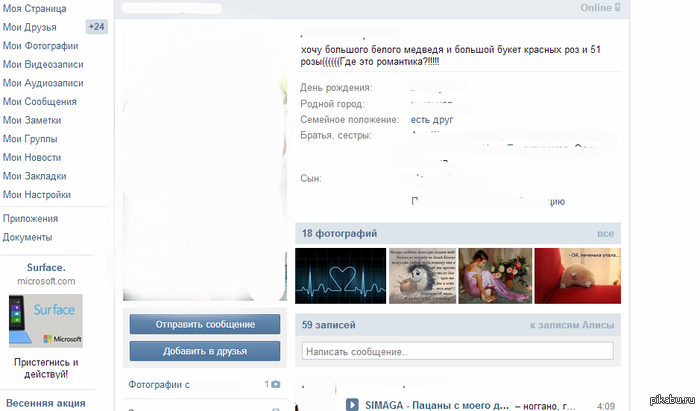Click Отправить сообщение button
Screen dimensions: 700x411
coord(205,324)
